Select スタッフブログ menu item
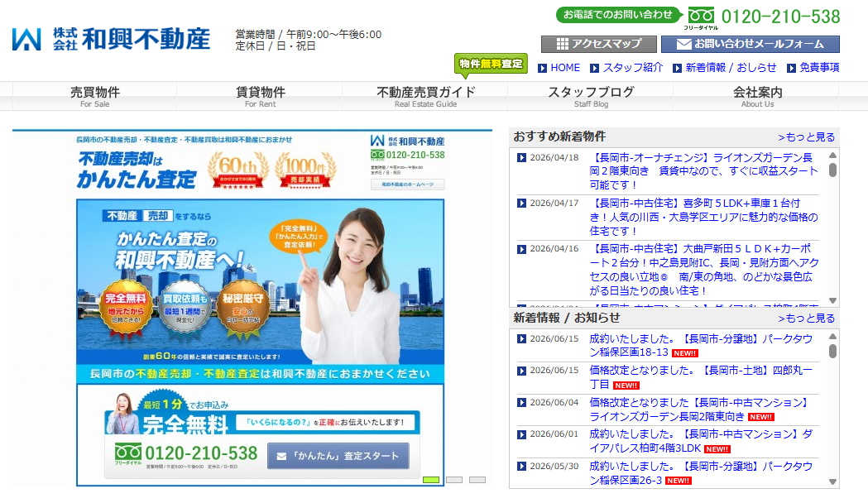Screen dimensions: 868x503 [x=591, y=96]
